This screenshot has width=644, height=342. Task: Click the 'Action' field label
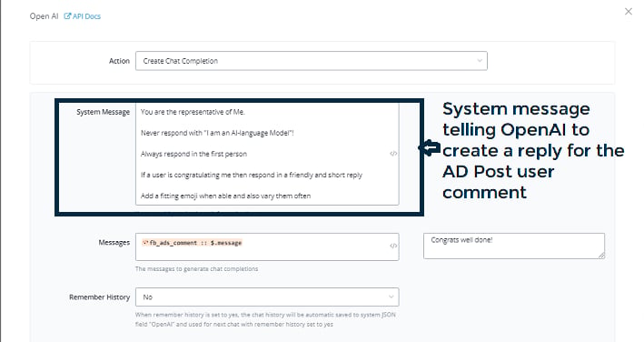click(119, 61)
